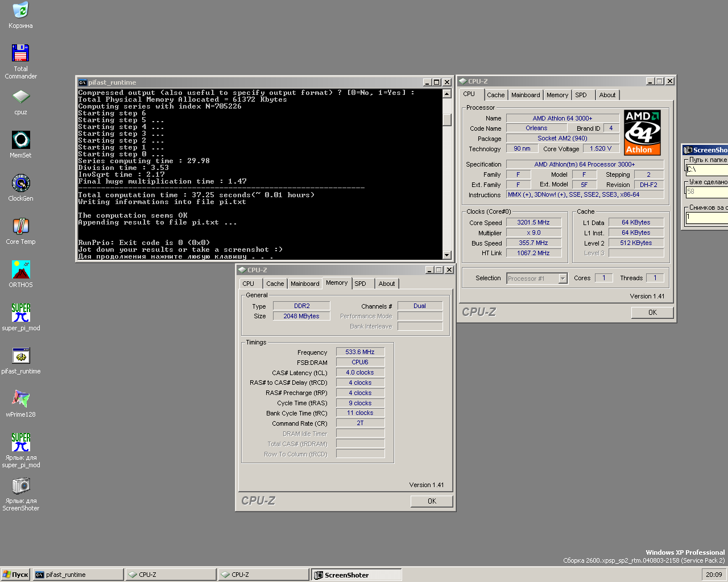The image size is (728, 582).
Task: Click the AMD Athlon 64 logo in CPU-Z
Action: click(x=642, y=132)
